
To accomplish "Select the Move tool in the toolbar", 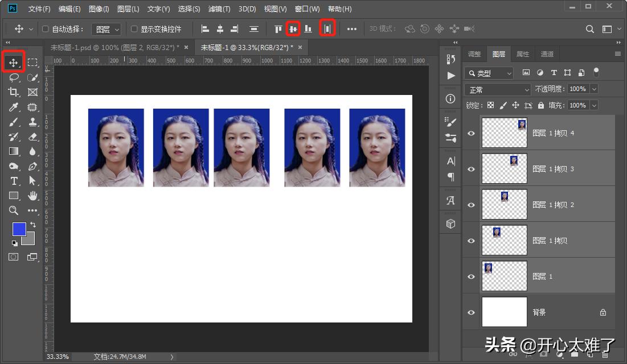I will (14, 62).
